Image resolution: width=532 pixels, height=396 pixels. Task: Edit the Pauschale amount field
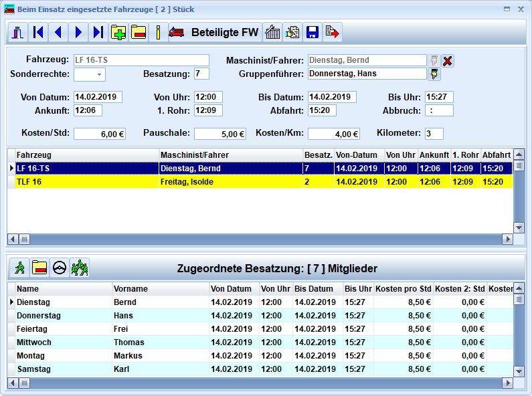pyautogui.click(x=220, y=134)
